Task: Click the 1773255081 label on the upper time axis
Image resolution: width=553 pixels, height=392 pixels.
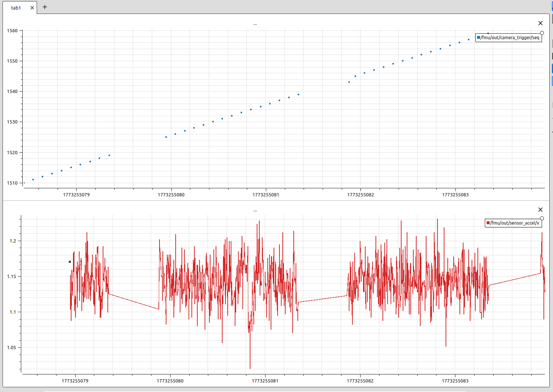Action: [266, 195]
